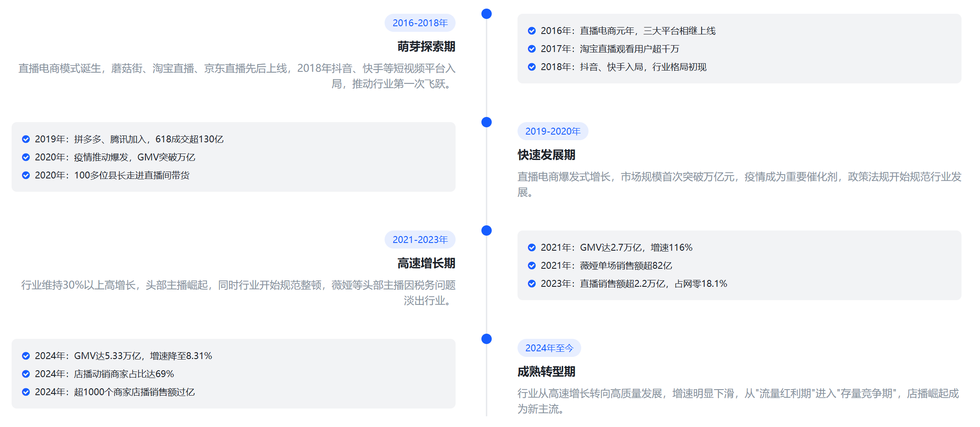Expand the "2019-2020年" period badge

point(553,131)
